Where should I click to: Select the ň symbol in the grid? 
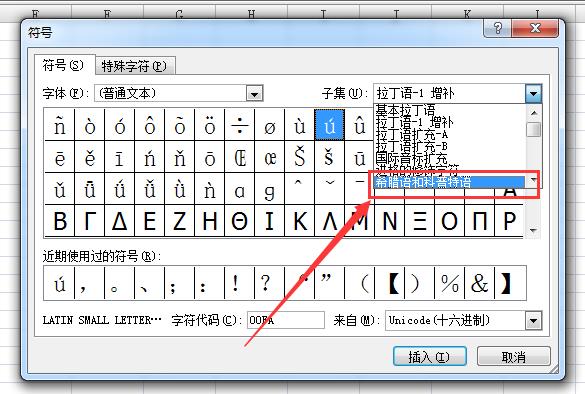point(180,157)
